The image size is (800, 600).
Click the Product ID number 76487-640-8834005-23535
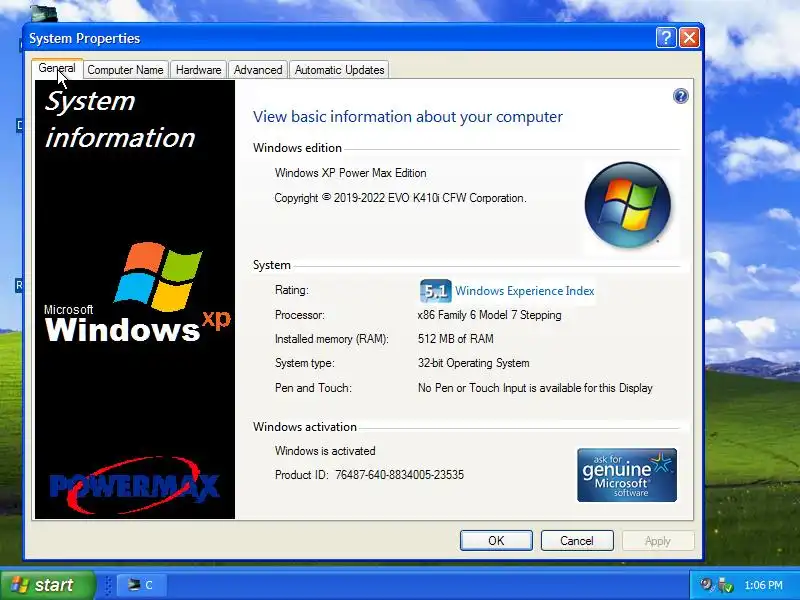click(x=399, y=475)
